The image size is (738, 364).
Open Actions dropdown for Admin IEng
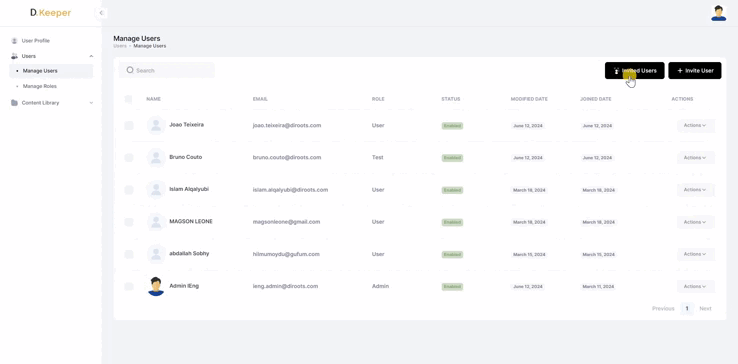(696, 286)
